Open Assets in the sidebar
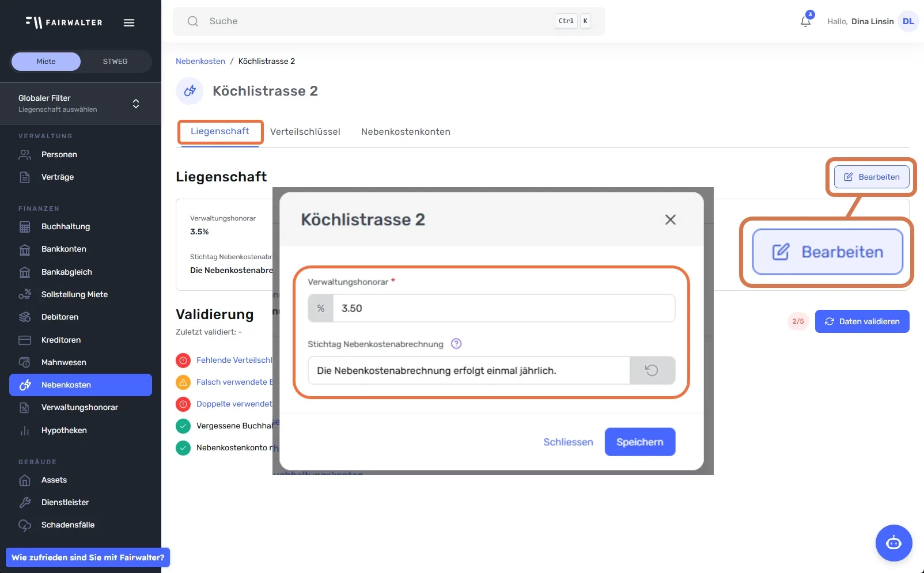This screenshot has width=924, height=573. [x=81, y=480]
